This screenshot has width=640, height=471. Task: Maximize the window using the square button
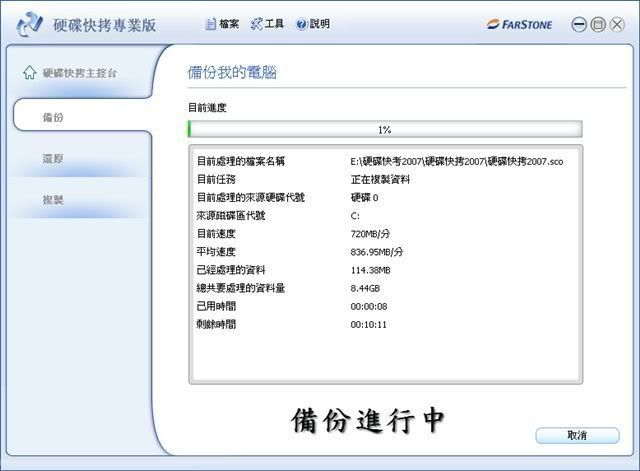pos(598,24)
